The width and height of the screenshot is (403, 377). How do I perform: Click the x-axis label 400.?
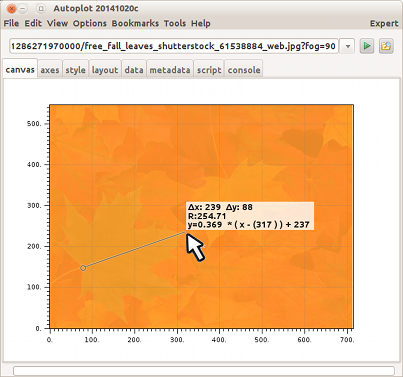tap(219, 340)
